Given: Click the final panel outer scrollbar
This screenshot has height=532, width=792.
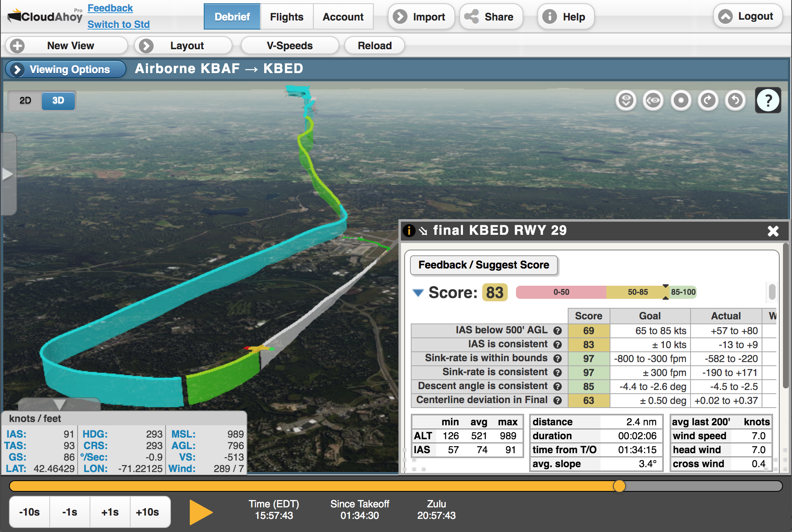Looking at the screenshot, I should click(x=786, y=316).
